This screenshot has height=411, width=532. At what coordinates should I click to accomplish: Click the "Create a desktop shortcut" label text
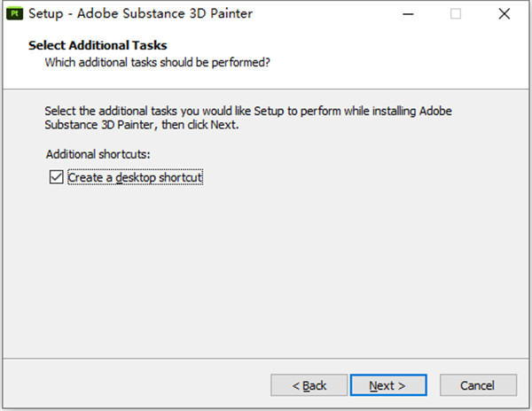[136, 177]
